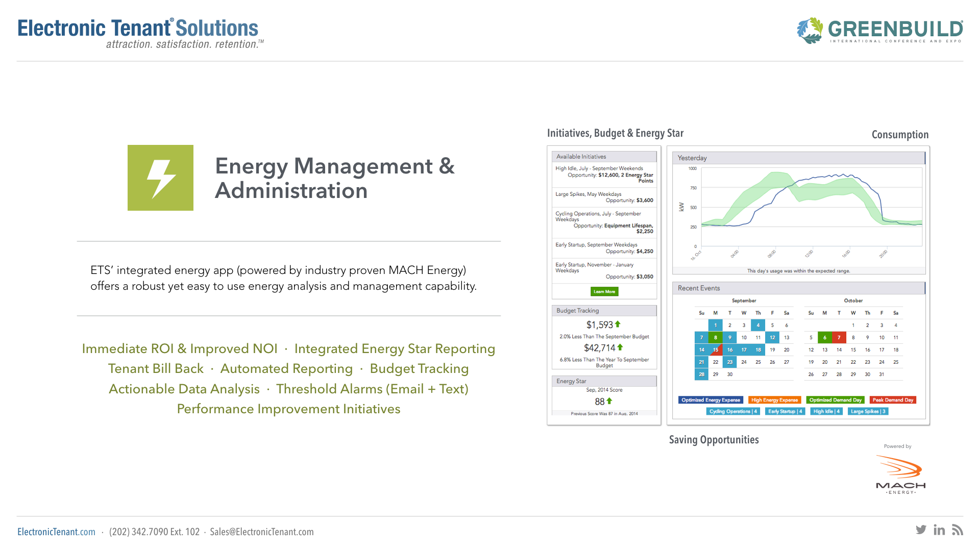980x551 pixels.
Task: Click the Large Spikes | 3 tag
Action: pos(868,411)
